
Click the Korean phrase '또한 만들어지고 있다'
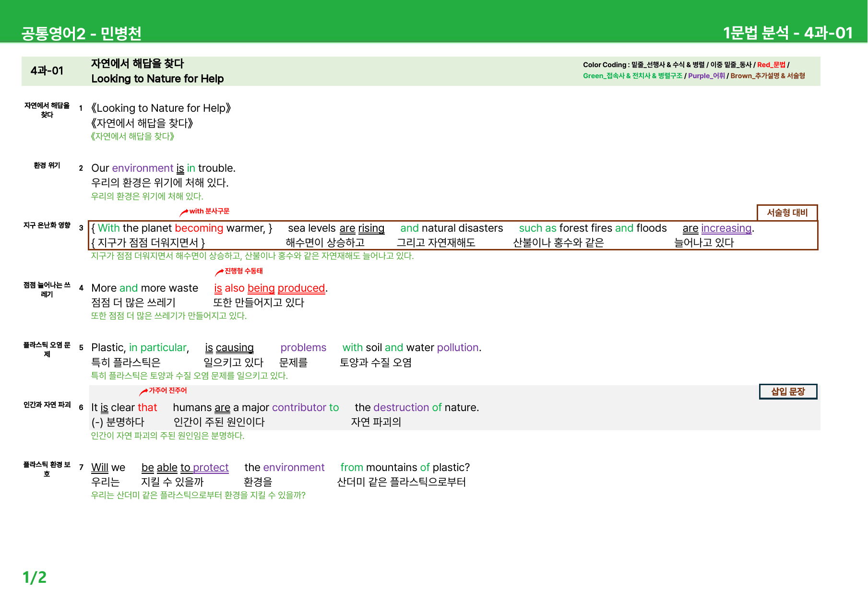click(259, 303)
